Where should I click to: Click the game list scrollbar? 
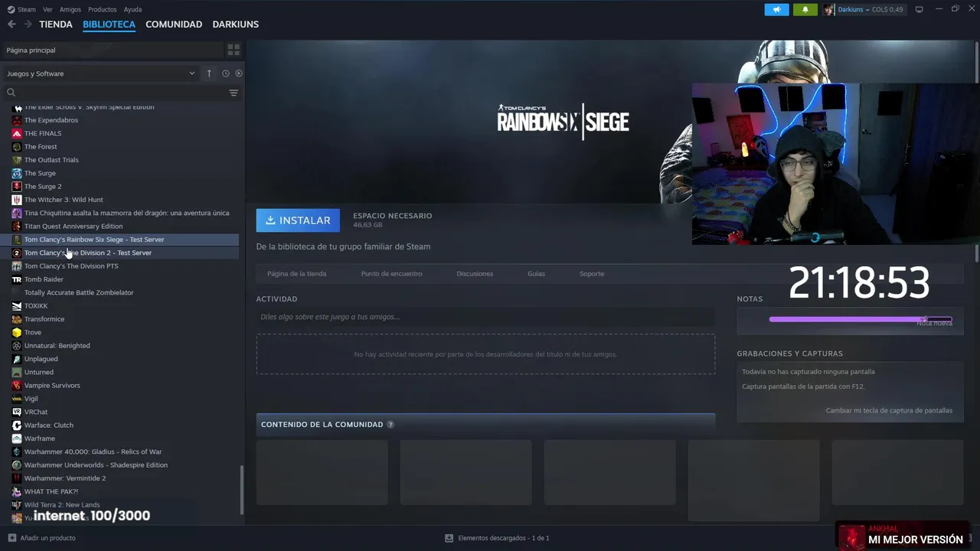pos(243,490)
